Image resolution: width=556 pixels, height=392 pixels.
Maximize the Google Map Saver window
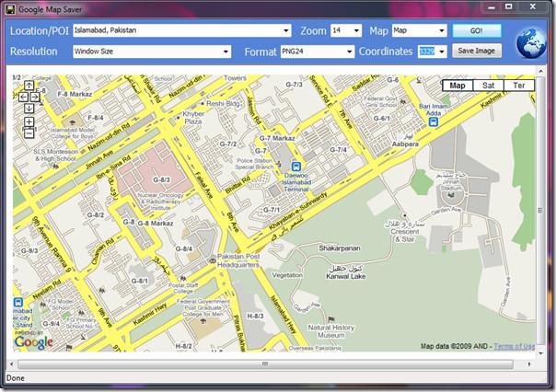(509, 6)
